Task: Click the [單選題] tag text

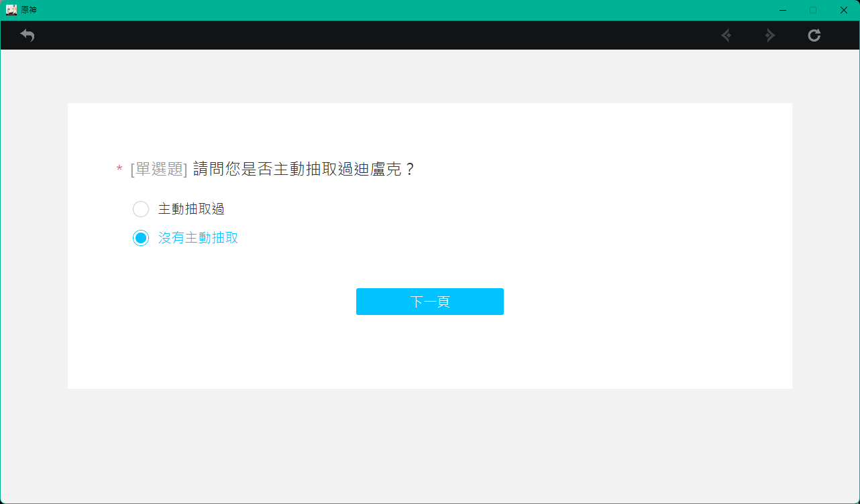Action: tap(159, 170)
